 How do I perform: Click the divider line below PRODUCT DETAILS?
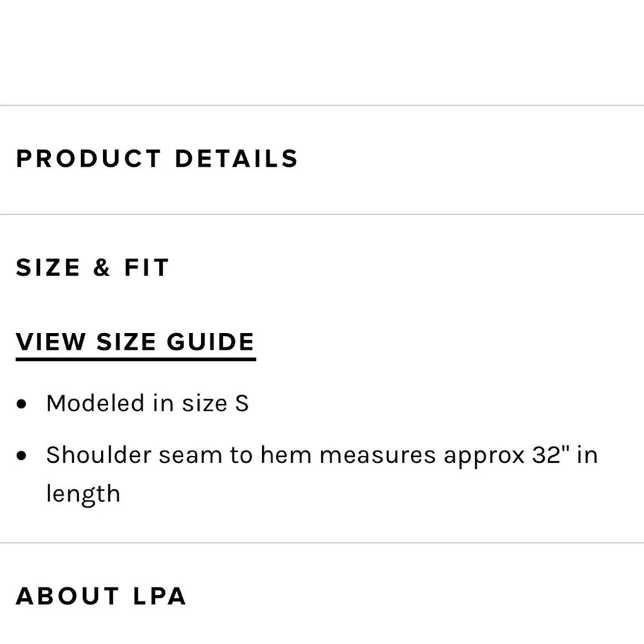pyautogui.click(x=322, y=214)
